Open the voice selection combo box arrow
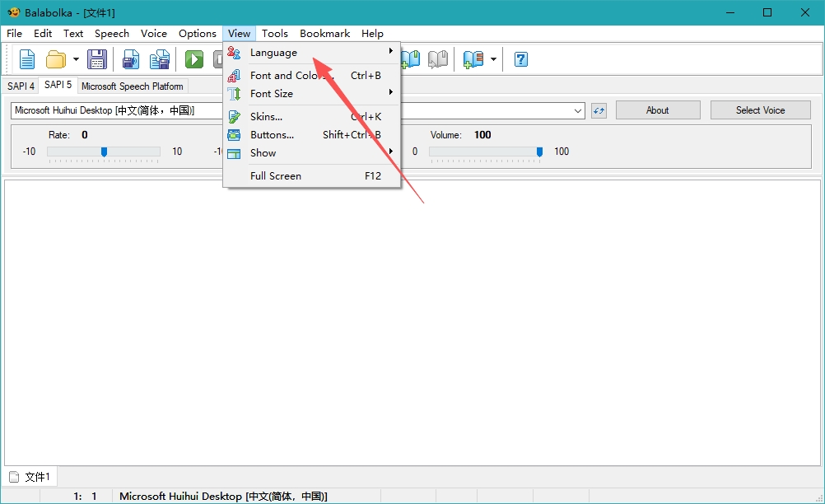Image resolution: width=825 pixels, height=504 pixels. coord(577,110)
